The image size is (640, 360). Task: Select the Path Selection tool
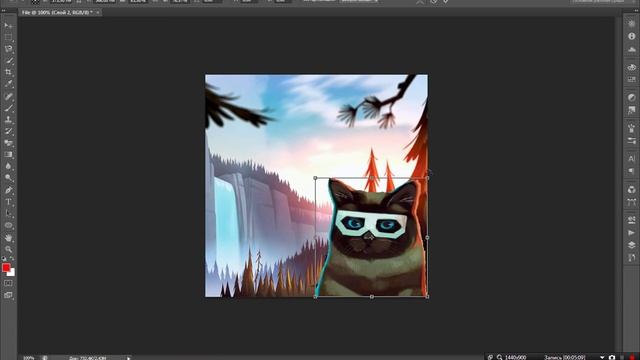coord(8,213)
